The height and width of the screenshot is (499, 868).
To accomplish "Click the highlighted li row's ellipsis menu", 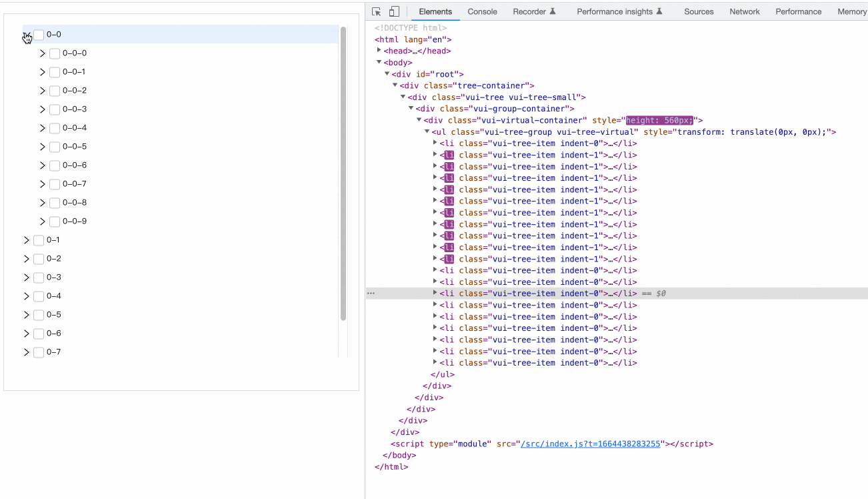I will pyautogui.click(x=371, y=294).
